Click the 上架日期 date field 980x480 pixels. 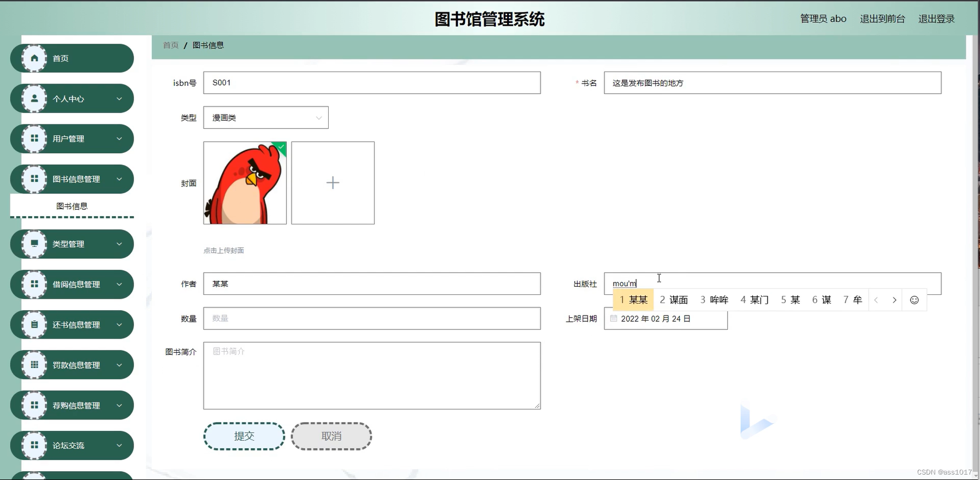click(x=666, y=318)
